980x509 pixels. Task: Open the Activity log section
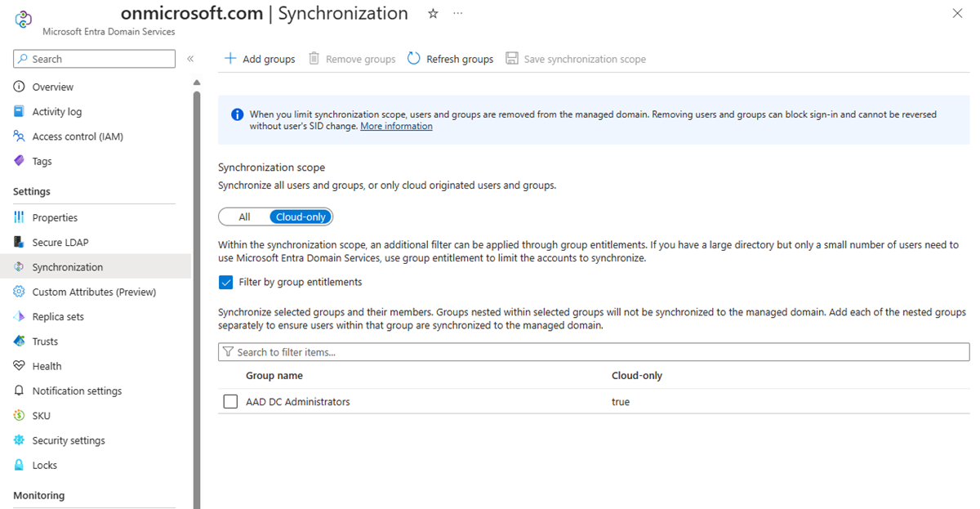(x=60, y=111)
